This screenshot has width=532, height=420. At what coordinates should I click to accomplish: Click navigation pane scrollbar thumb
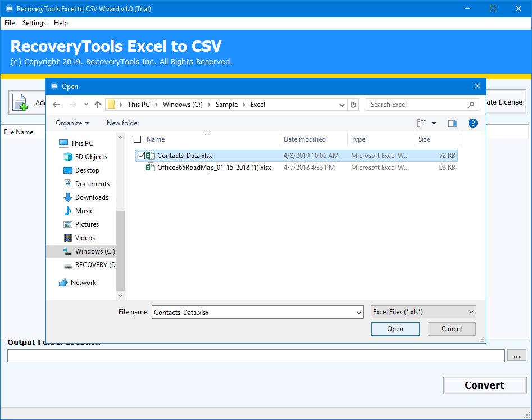point(120,251)
